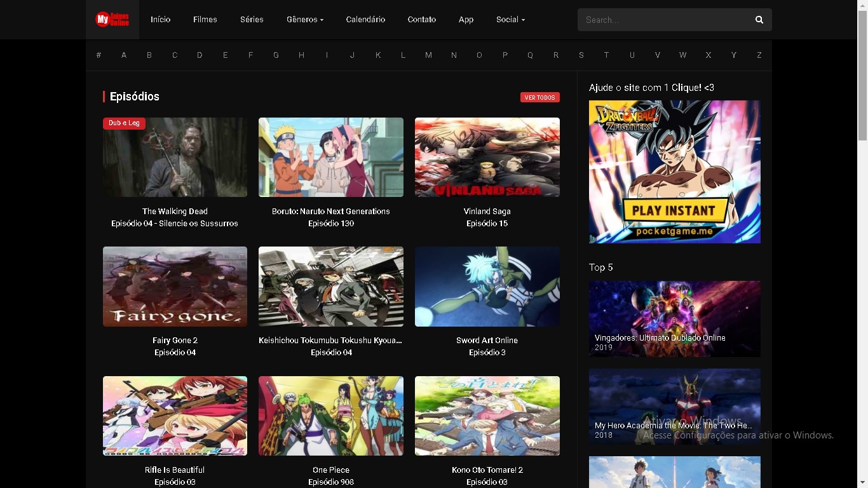
Task: Filter titles by letter H
Action: click(x=301, y=55)
